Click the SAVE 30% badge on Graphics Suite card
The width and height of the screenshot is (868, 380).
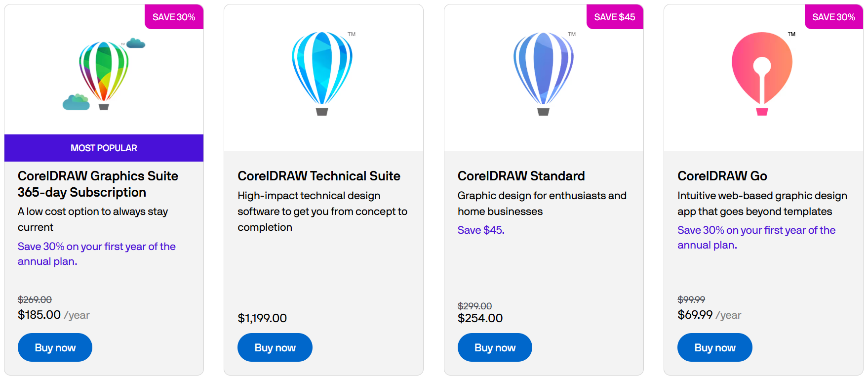point(174,17)
